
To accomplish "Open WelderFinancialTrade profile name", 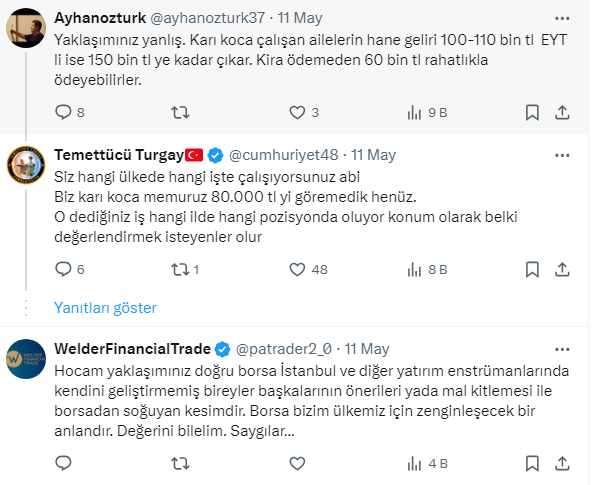I will 132,349.
